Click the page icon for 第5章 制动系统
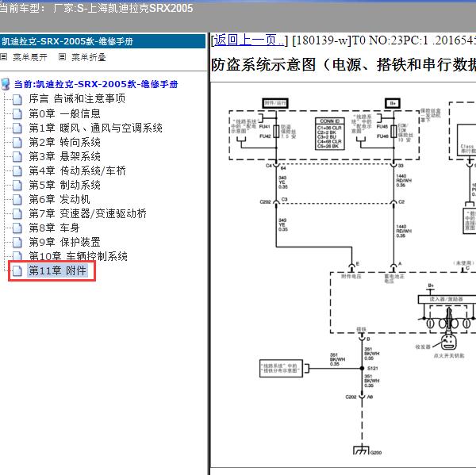The height and width of the screenshot is (475, 476). pos(17,185)
